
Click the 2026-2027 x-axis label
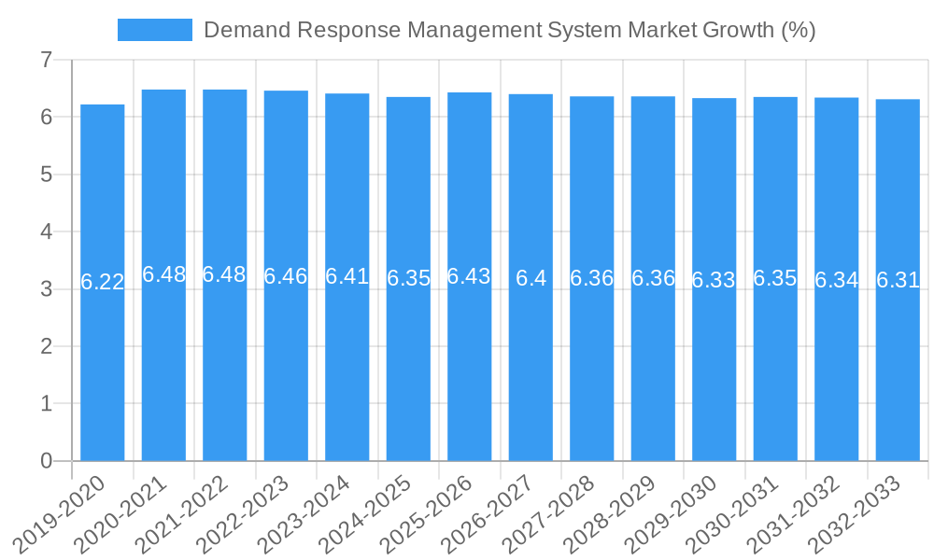tap(488, 515)
